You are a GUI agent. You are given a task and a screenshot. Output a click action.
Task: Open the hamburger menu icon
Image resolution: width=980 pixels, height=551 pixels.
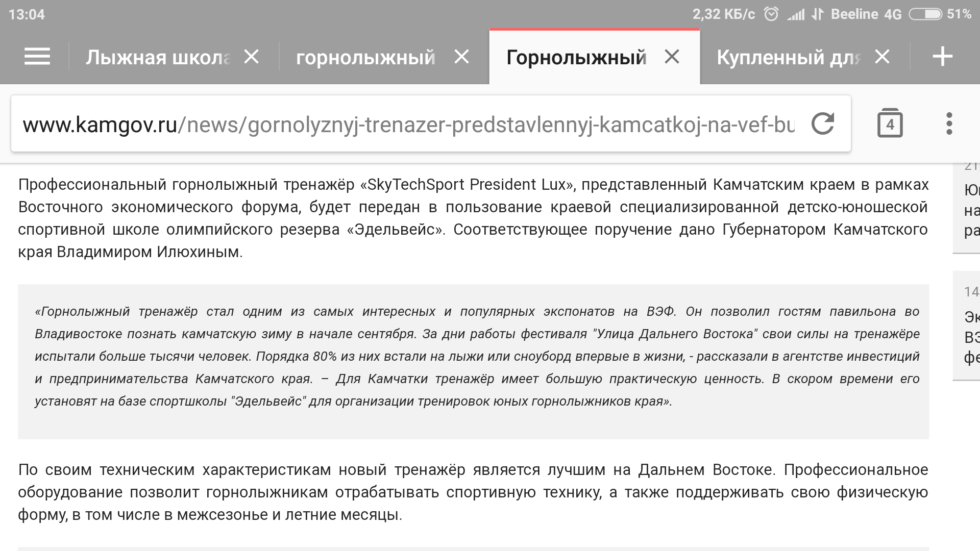[x=37, y=57]
